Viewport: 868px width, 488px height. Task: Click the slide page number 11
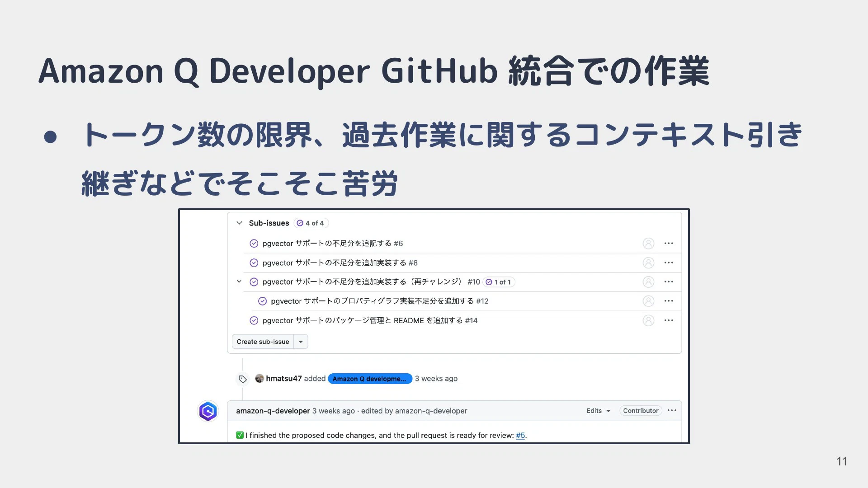(x=841, y=461)
